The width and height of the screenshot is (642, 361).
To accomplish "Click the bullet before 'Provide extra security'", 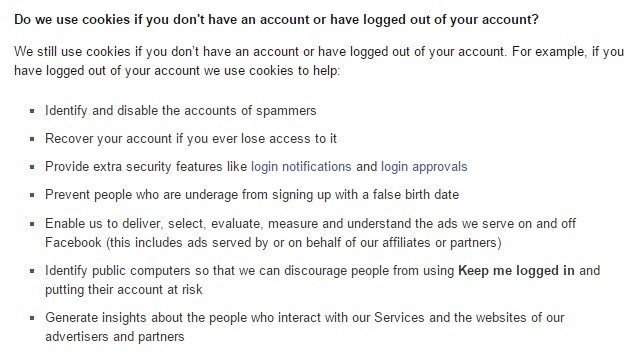I will coord(32,167).
